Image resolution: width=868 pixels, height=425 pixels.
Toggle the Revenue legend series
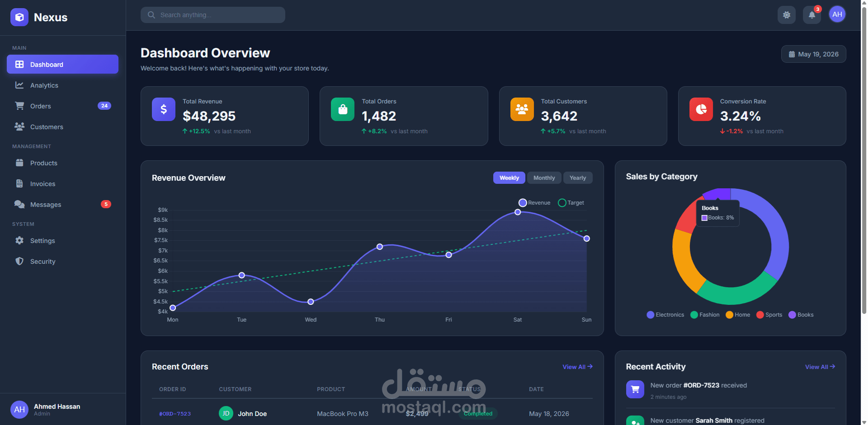point(534,203)
